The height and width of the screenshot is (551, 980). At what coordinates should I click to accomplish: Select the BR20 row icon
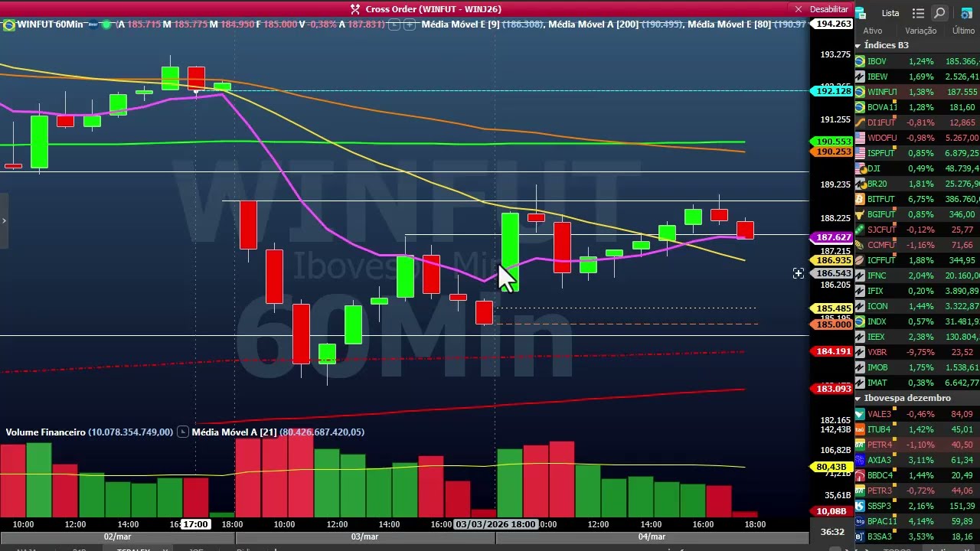coord(860,184)
